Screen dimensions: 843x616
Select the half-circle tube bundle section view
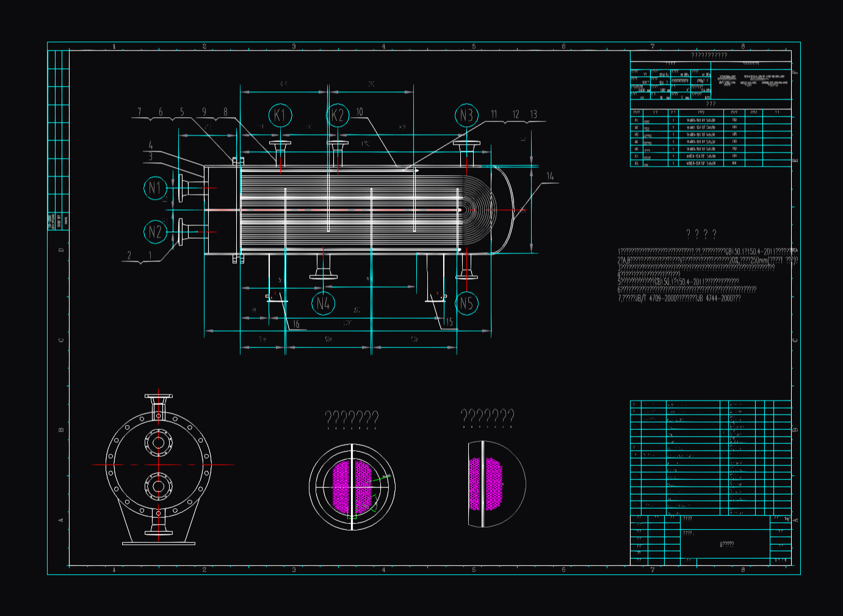pos(497,484)
